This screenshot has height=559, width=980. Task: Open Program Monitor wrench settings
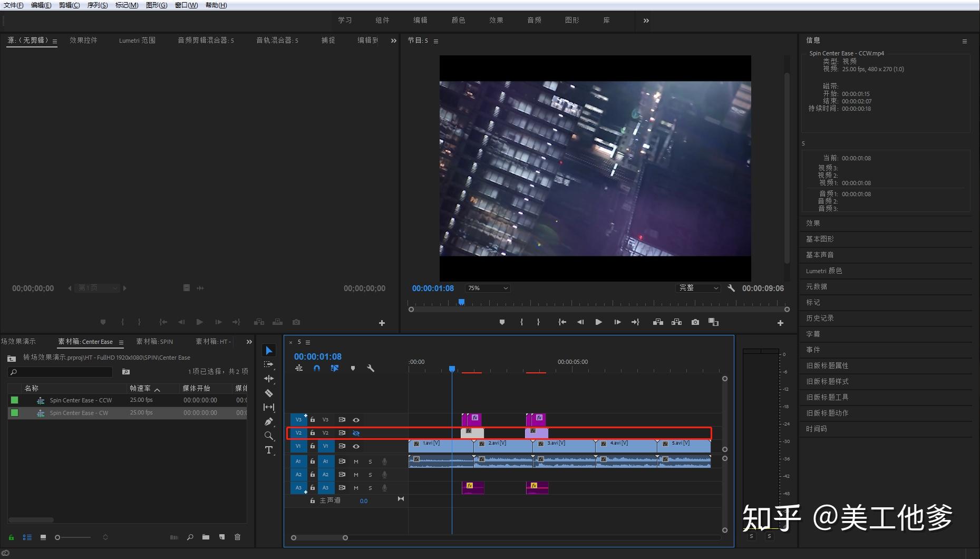[731, 288]
